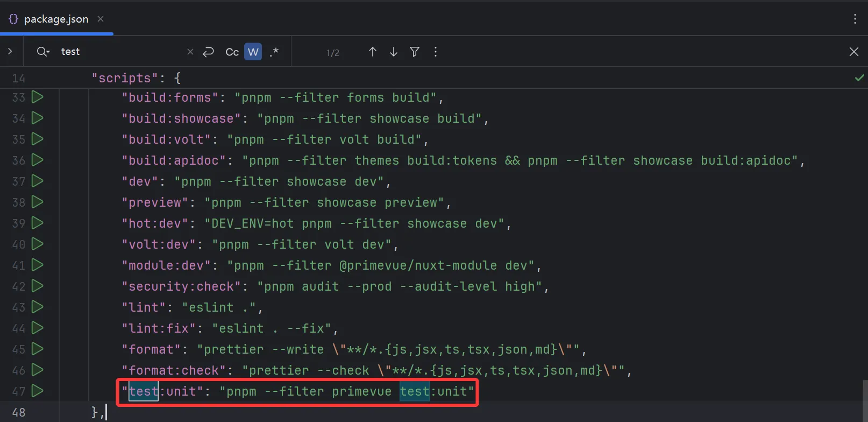The height and width of the screenshot is (422, 868).
Task: Run the test:unit script gutter arrow
Action: pos(37,391)
